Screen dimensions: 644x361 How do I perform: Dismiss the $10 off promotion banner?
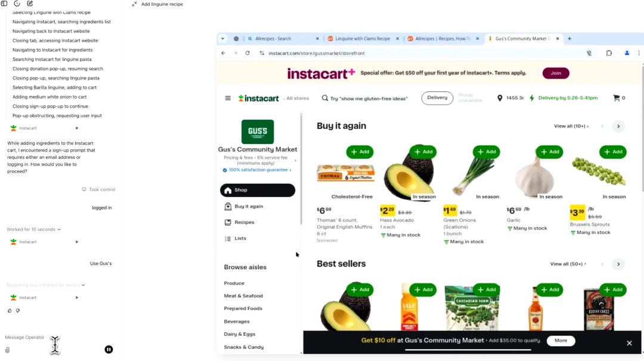629,343
